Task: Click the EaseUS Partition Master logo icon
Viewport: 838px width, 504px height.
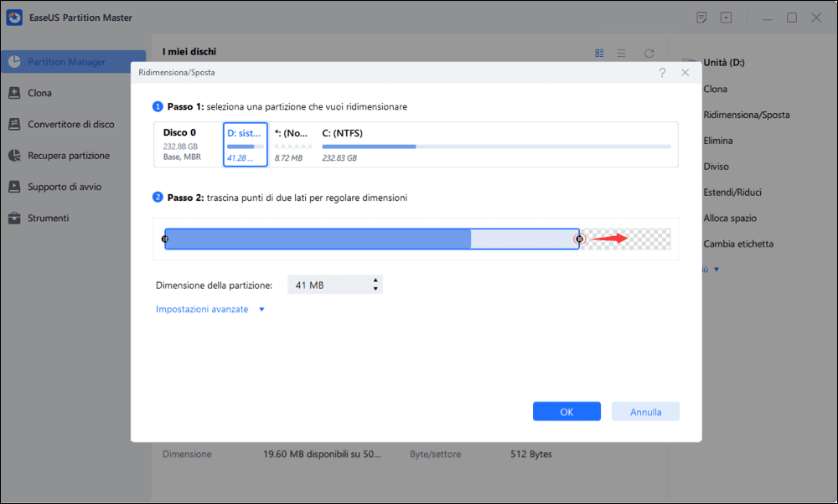Action: pyautogui.click(x=14, y=17)
